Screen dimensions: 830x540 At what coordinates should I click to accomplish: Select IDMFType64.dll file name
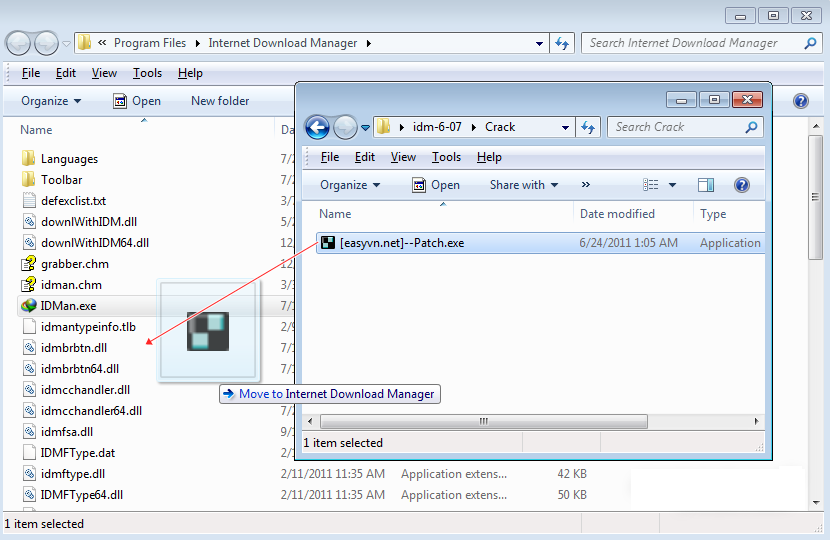[x=82, y=495]
